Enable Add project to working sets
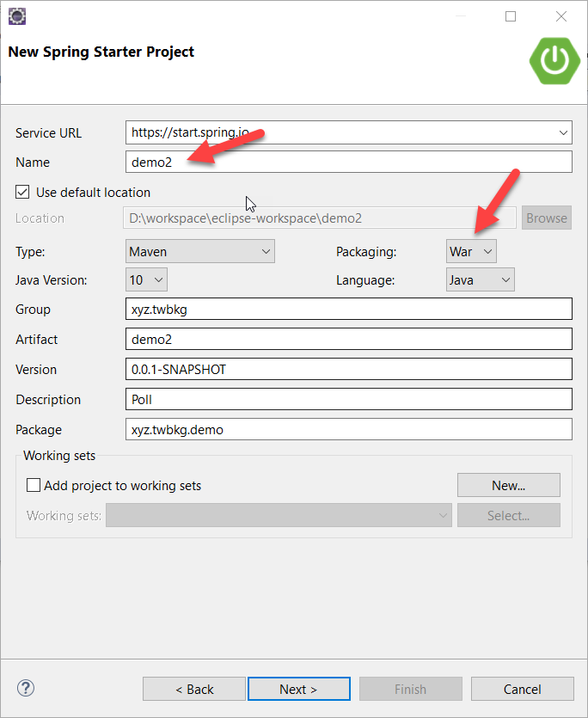Screen dimensions: 588x718 (x=34, y=485)
